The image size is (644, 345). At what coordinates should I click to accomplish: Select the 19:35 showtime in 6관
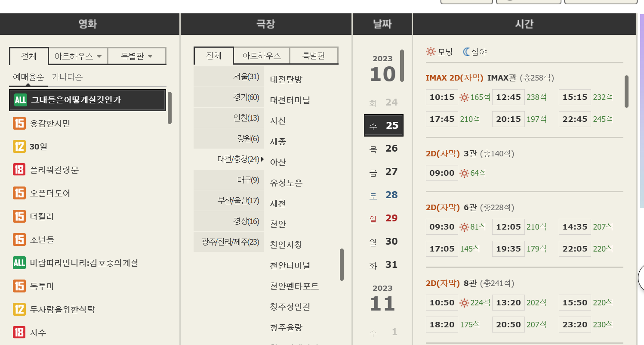pyautogui.click(x=508, y=249)
